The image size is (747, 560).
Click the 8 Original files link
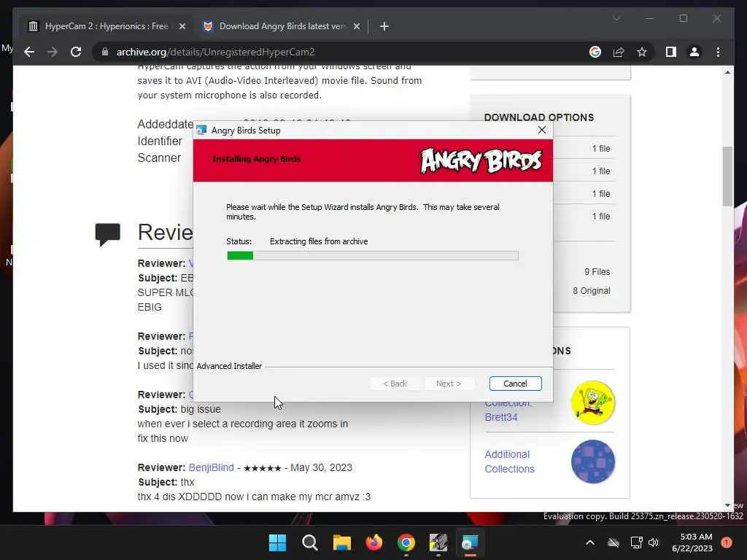(x=591, y=291)
